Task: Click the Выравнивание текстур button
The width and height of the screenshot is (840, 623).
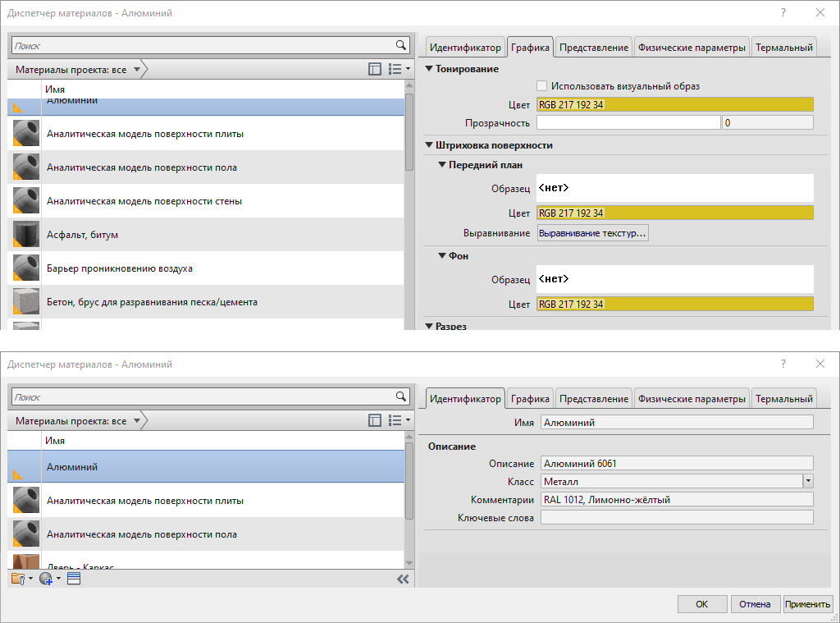Action: click(x=592, y=234)
